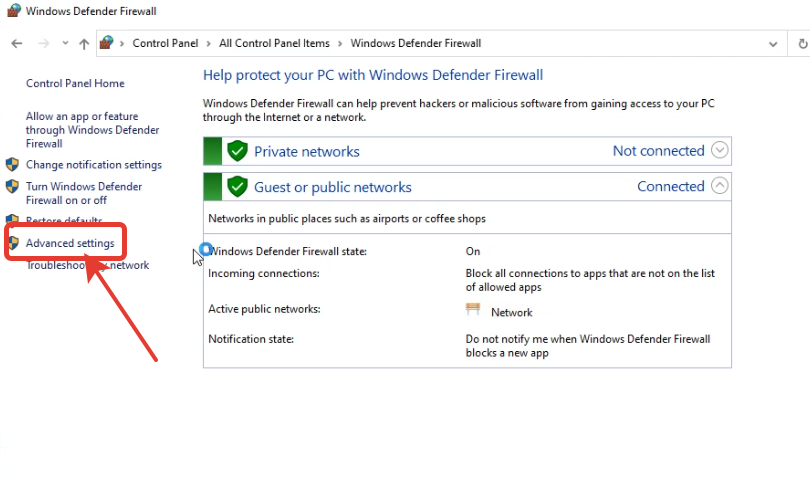Image resolution: width=810 pixels, height=490 pixels.
Task: Click Incoming connections label
Action: pyautogui.click(x=264, y=274)
